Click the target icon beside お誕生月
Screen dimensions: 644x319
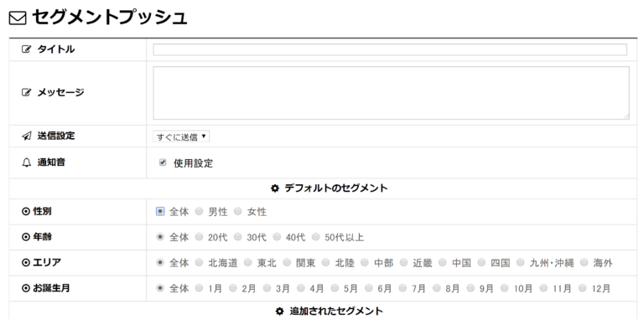pyautogui.click(x=26, y=289)
